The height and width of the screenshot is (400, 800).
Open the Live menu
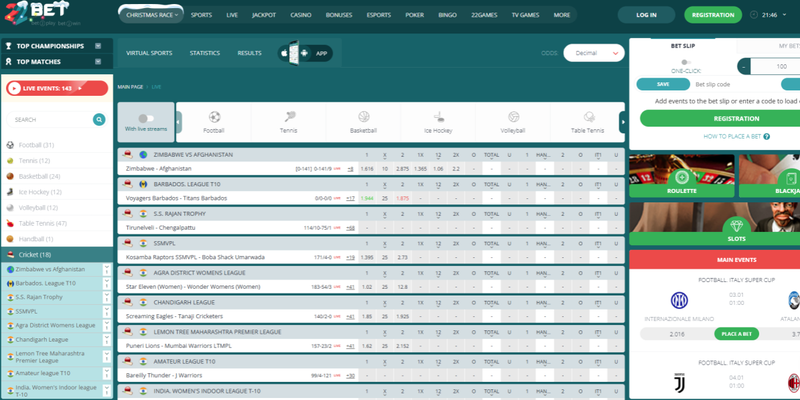point(232,15)
